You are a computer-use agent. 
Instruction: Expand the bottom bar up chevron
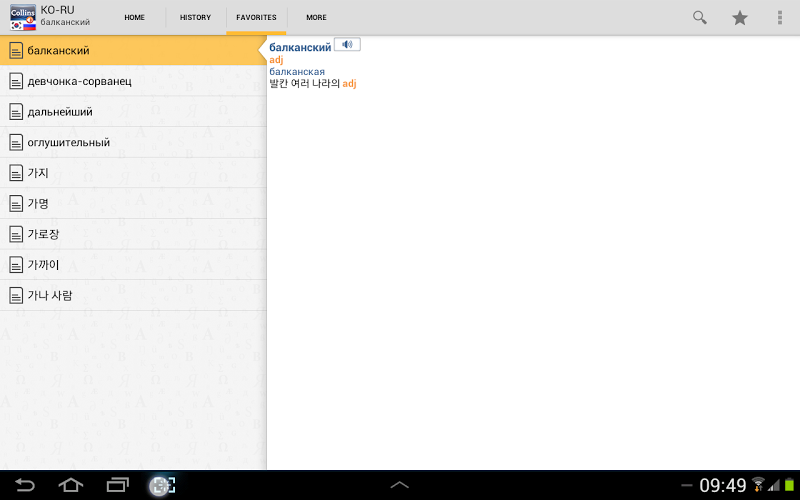point(399,485)
